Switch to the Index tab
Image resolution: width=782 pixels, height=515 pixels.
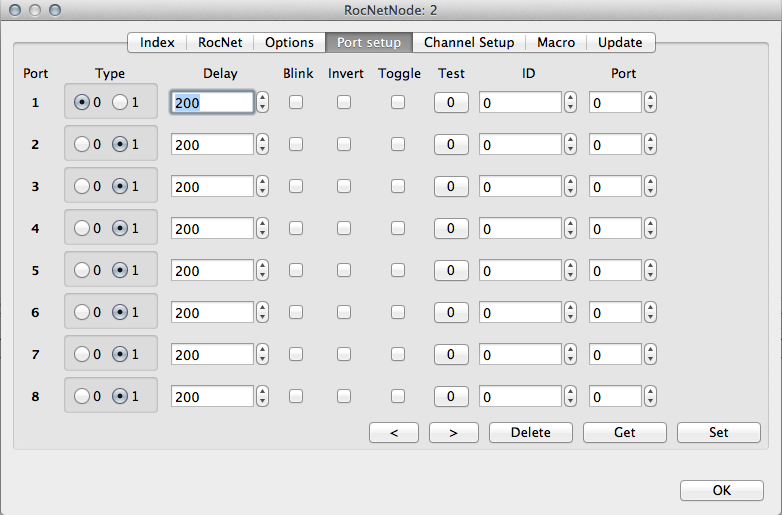tap(157, 42)
